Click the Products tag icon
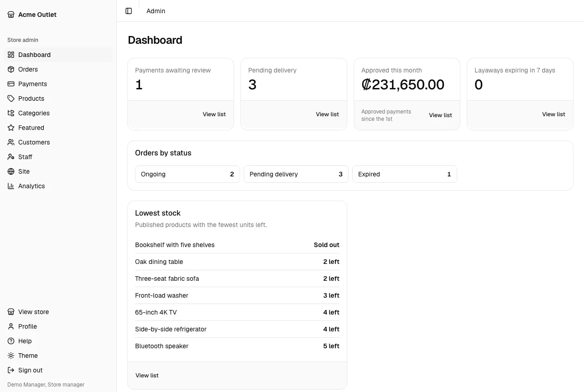This screenshot has height=392, width=584. (x=11, y=98)
